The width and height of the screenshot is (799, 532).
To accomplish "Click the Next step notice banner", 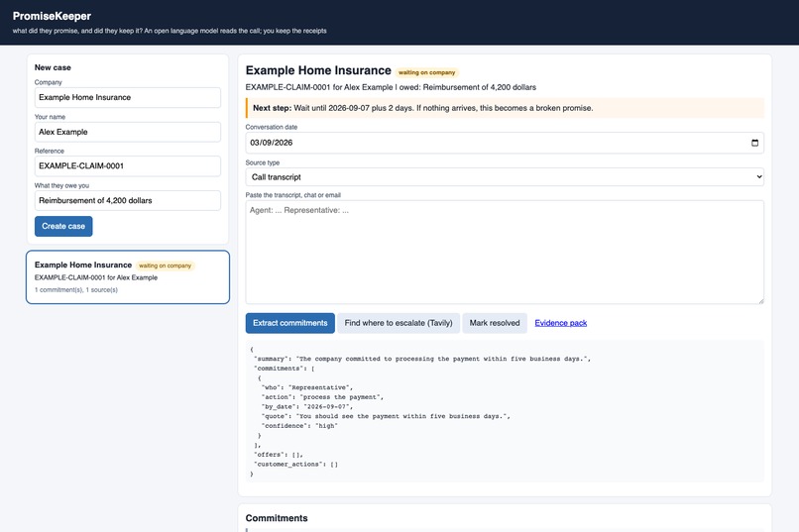I will click(x=505, y=108).
